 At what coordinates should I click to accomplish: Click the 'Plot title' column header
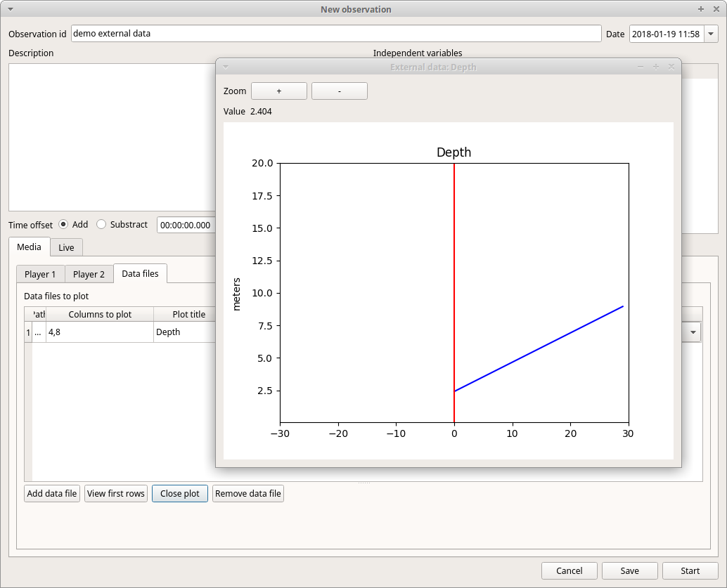[185, 314]
